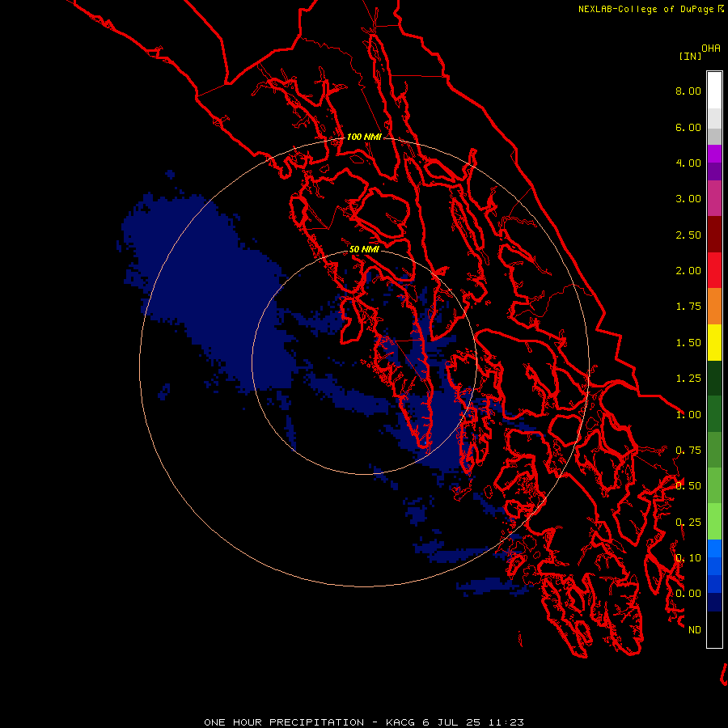
Task: Select the pink swatch beside 3.00
Action: click(x=714, y=198)
